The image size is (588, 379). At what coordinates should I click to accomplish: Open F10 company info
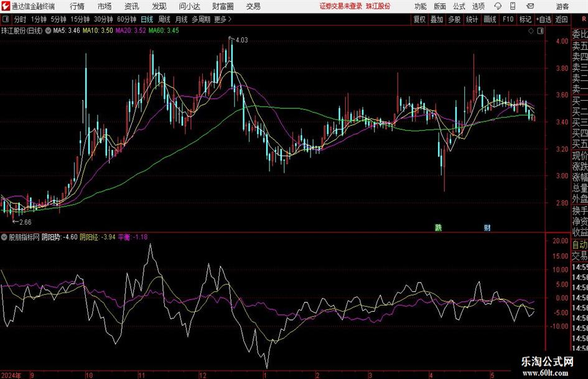[508, 19]
